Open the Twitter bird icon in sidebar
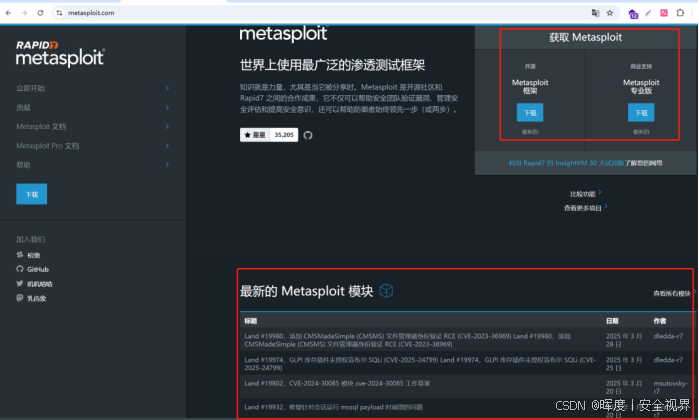 click(x=20, y=284)
